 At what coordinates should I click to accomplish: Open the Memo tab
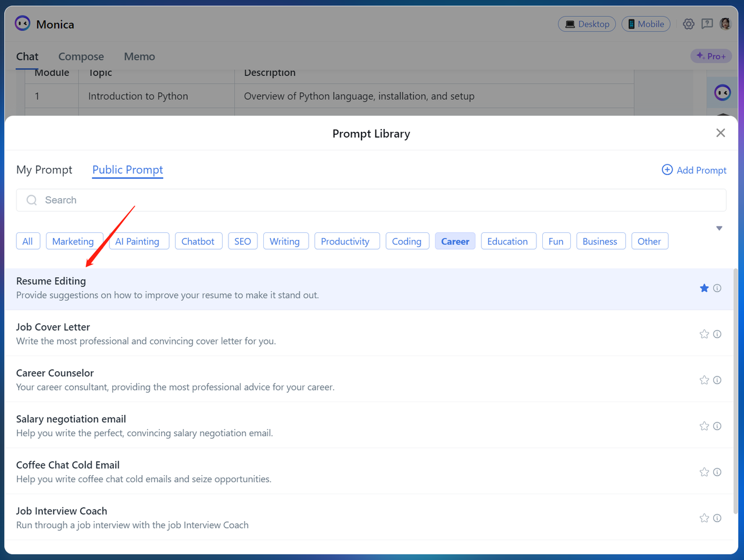coord(139,56)
